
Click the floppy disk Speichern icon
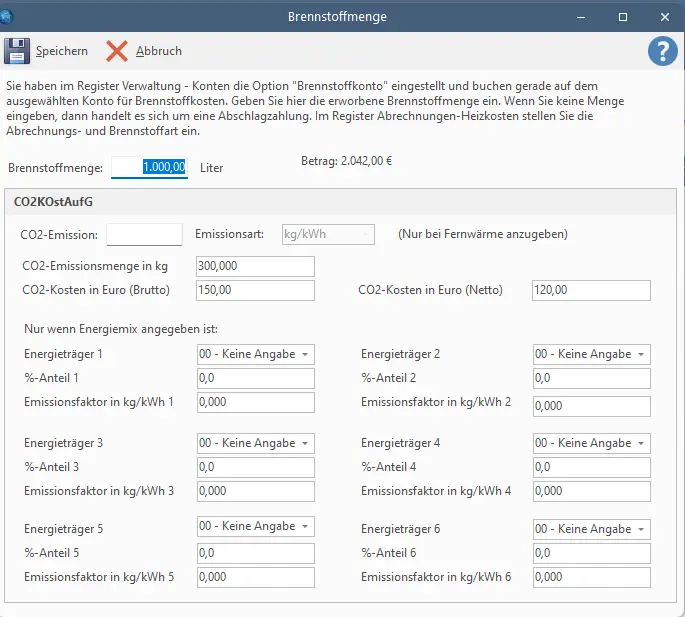point(17,51)
